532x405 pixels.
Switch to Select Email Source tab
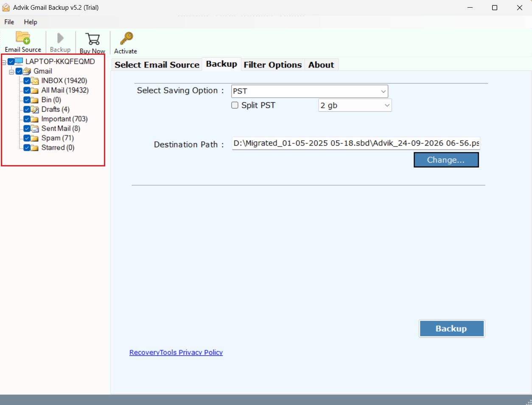(157, 65)
